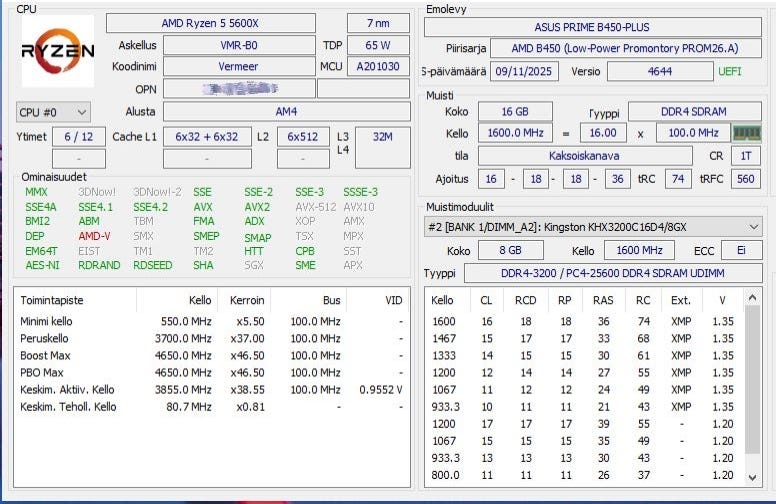Click the red AMD-V feature label
The width and height of the screenshot is (776, 504).
(94, 236)
